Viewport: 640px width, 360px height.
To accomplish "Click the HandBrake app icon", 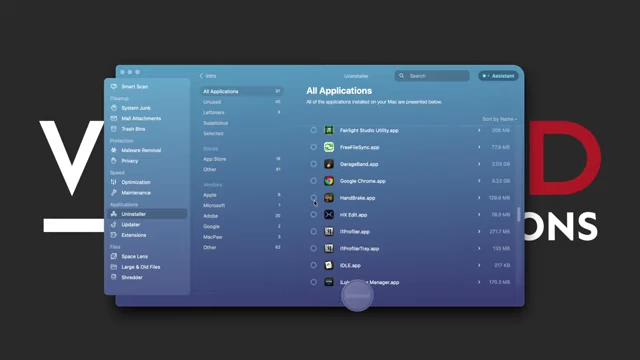I will pos(329,198).
